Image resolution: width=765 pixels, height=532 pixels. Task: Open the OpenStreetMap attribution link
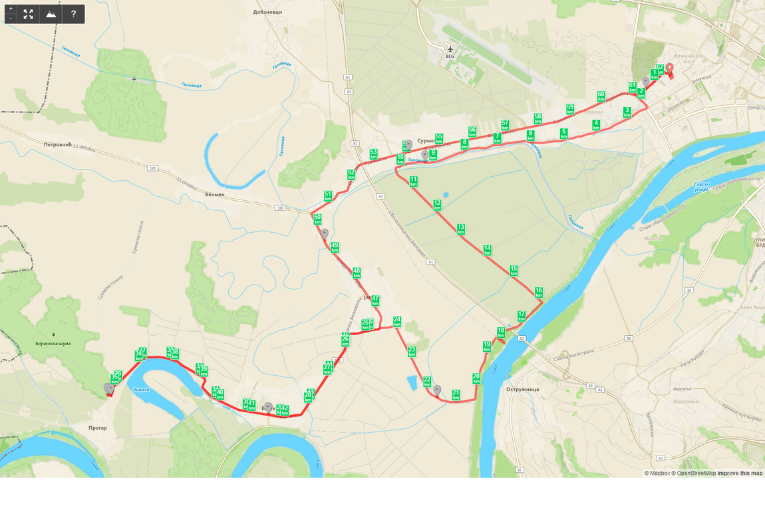click(x=693, y=473)
